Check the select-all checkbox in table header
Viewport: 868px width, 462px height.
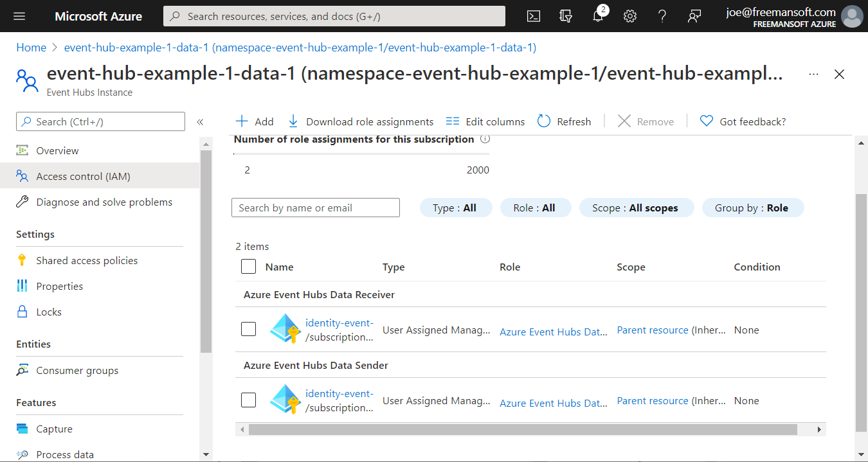pyautogui.click(x=248, y=266)
